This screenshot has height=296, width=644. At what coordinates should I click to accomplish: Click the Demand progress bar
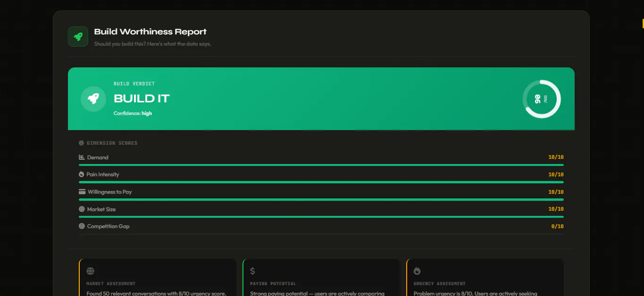click(321, 165)
